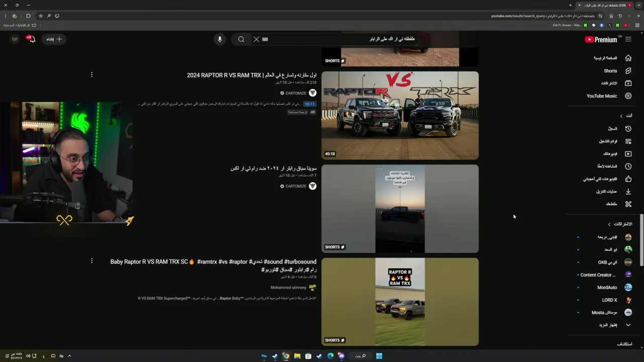Click the address bar URL
This screenshot has height=362, width=644.
(x=542, y=16)
